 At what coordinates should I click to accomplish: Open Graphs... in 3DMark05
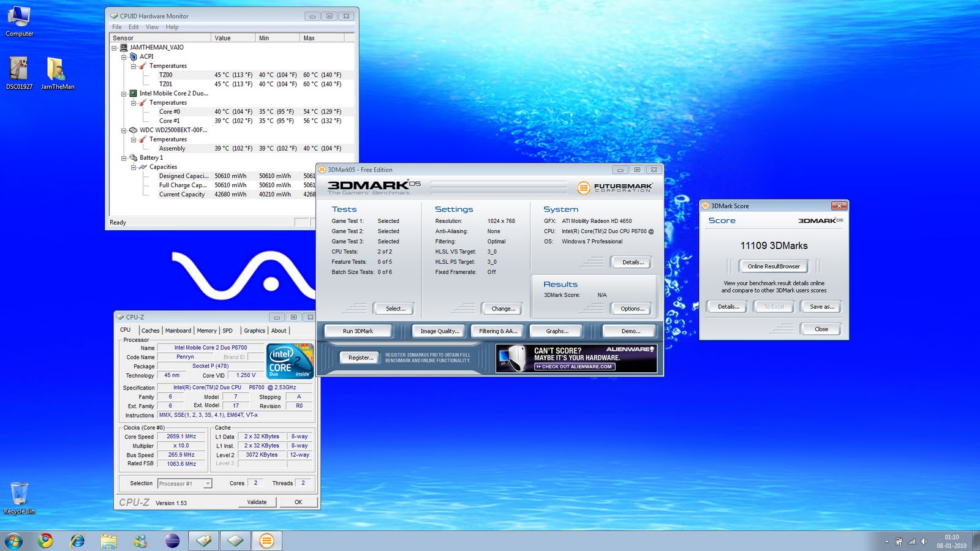[x=557, y=331]
